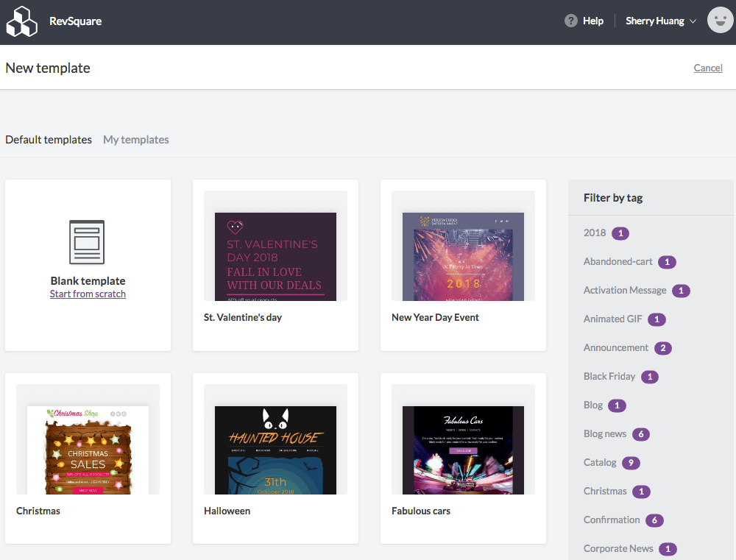Expand the Sherry Huang account menu
736x560 pixels.
(655, 21)
